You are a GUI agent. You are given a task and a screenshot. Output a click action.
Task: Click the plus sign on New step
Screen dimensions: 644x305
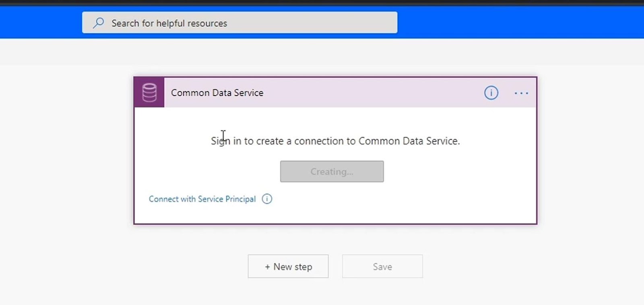(267, 267)
